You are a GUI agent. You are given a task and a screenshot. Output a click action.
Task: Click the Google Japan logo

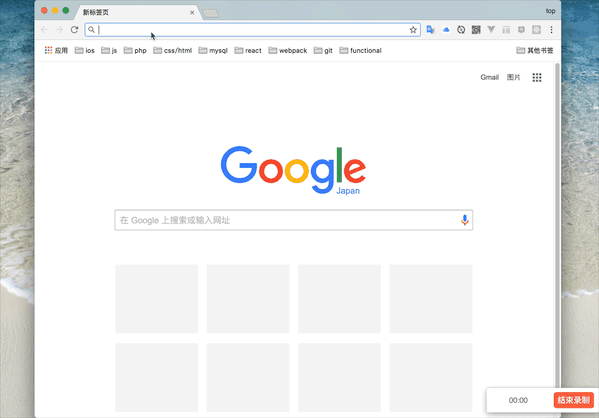[x=293, y=170]
